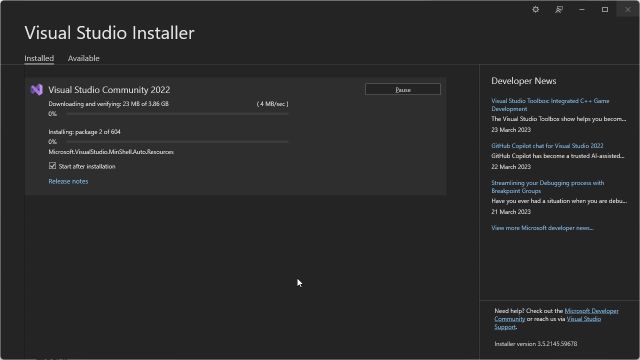Open the Release notes link
Viewport: 640px width, 360px height.
click(x=68, y=181)
